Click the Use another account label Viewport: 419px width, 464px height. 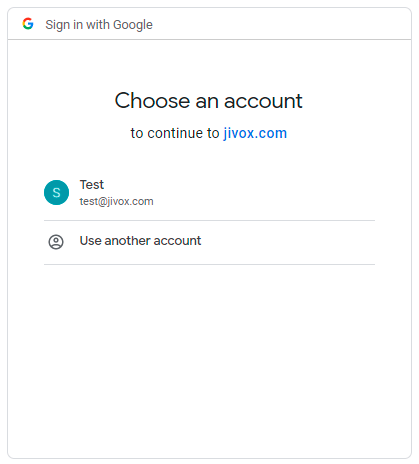[x=140, y=241]
